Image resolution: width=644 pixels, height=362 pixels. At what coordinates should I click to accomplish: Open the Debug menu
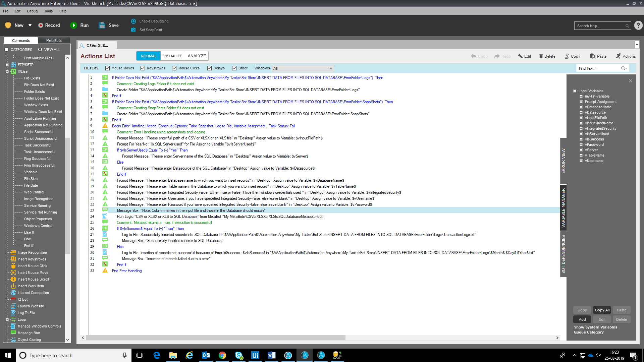[32, 11]
